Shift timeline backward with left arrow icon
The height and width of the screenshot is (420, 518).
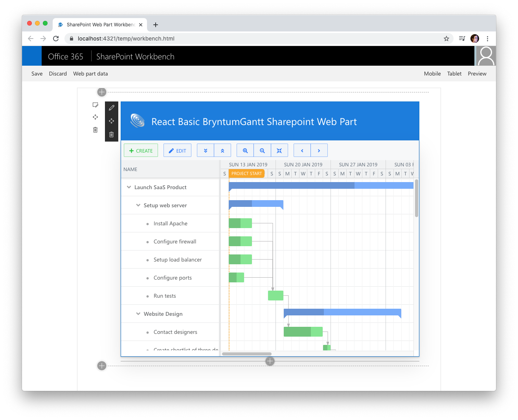302,150
